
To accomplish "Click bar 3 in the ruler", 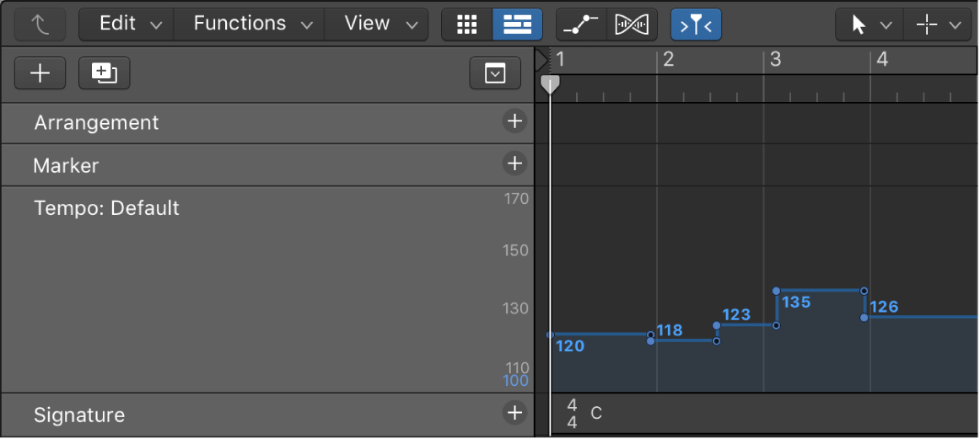I will point(776,60).
